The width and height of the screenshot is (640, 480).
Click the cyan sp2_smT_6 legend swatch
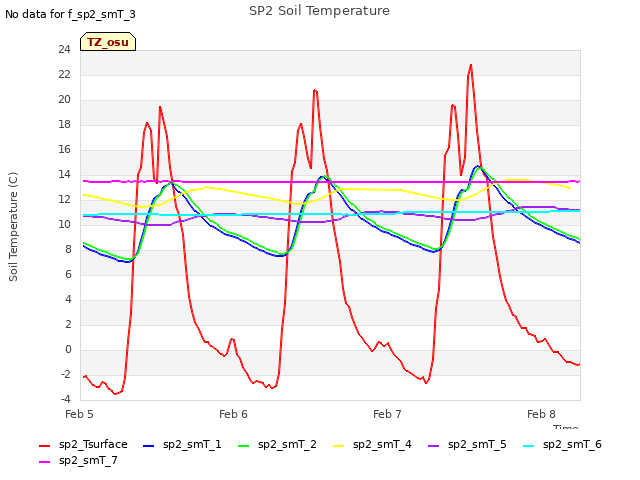pyautogui.click(x=529, y=446)
